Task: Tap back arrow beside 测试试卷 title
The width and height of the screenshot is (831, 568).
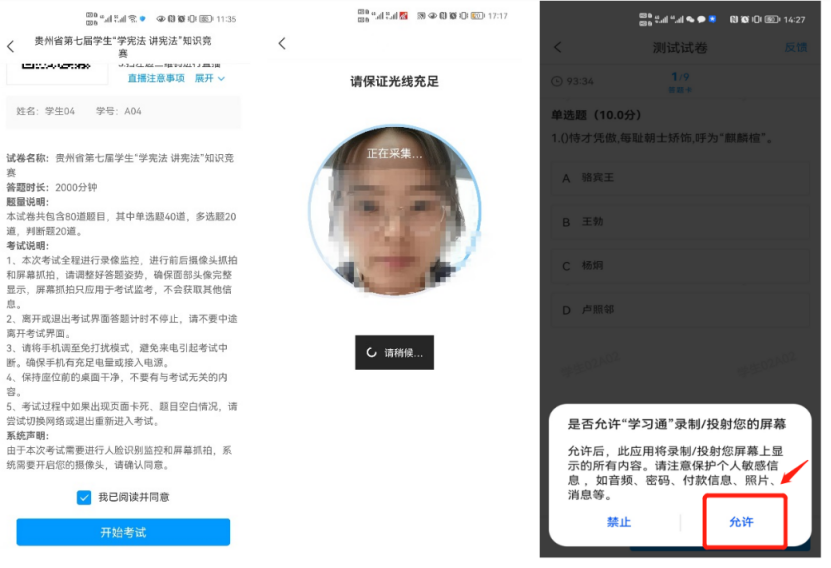Action: tap(558, 47)
